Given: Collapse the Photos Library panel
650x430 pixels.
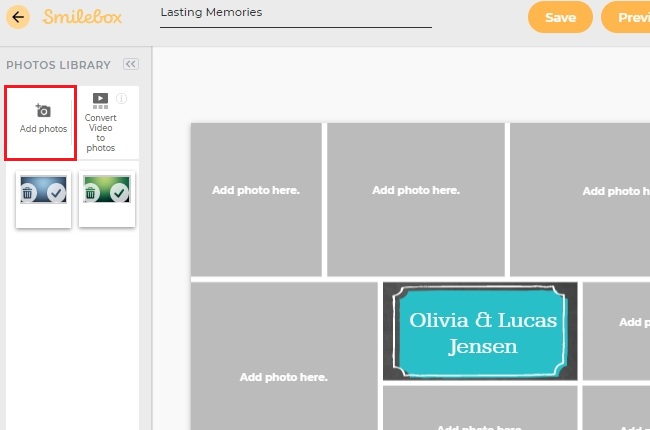Looking at the screenshot, I should (130, 65).
